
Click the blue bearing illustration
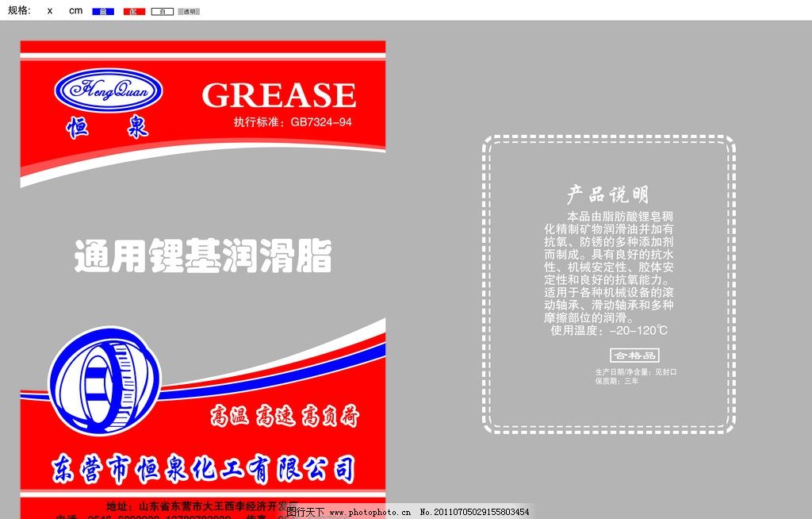105,381
